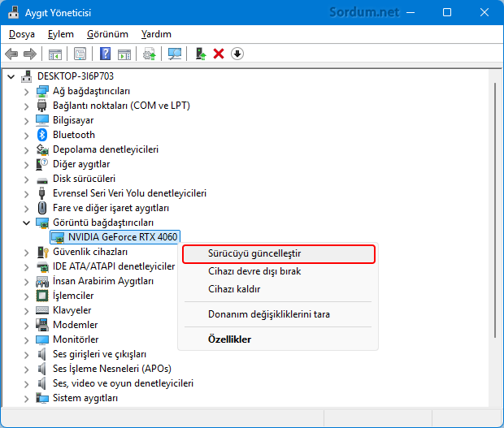The image size is (504, 428).
Task: Expand the Ağ bağdaştırıcıları category
Action: (x=27, y=91)
